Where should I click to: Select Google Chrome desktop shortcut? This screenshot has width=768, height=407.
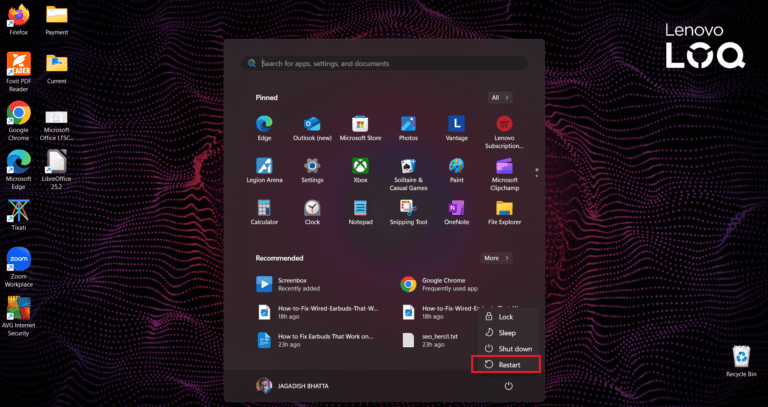(19, 121)
